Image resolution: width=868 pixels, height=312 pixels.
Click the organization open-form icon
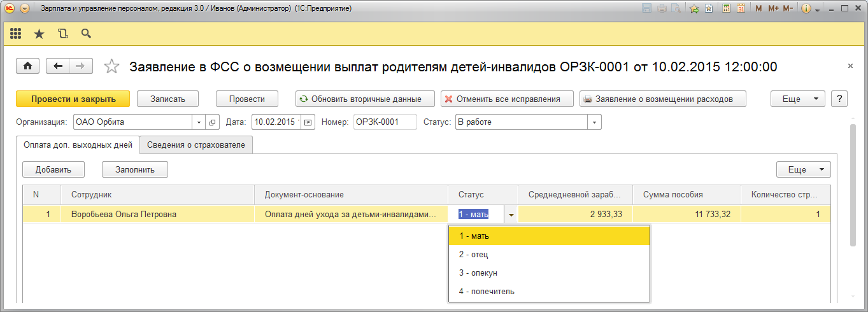(213, 122)
